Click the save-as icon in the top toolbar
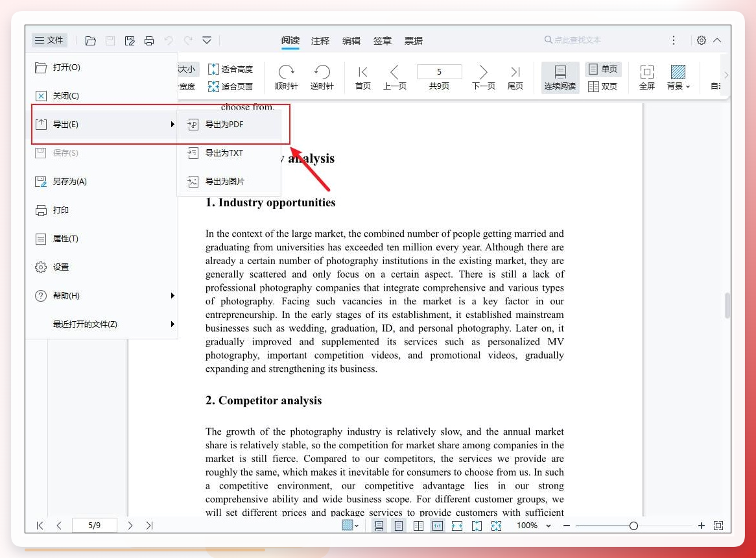756x558 pixels. pyautogui.click(x=129, y=40)
